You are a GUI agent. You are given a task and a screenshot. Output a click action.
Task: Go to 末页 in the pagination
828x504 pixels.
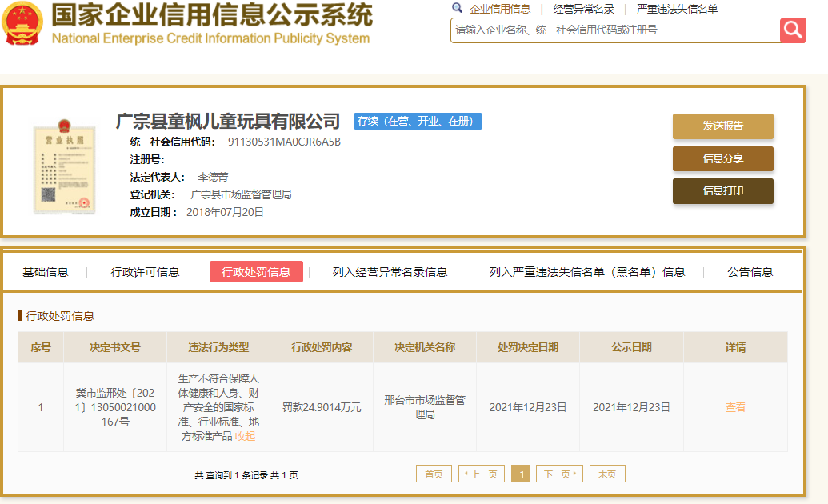(x=607, y=474)
